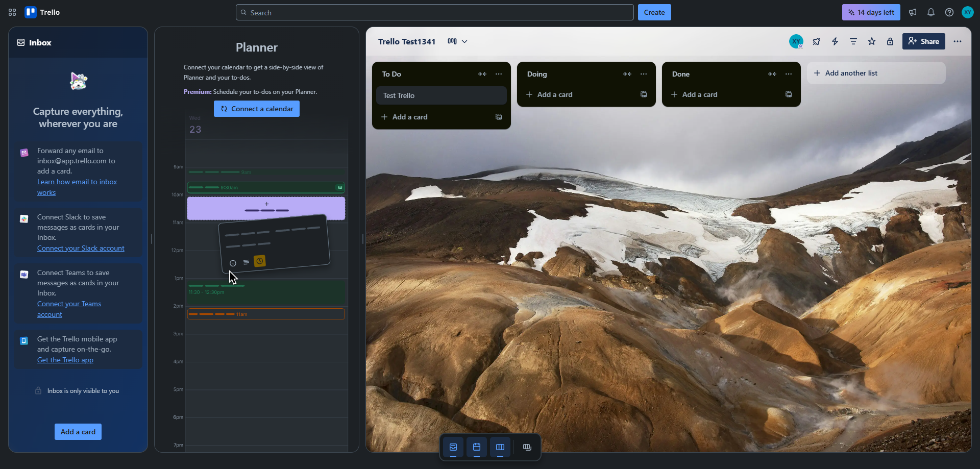Click the Create button

point(654,12)
